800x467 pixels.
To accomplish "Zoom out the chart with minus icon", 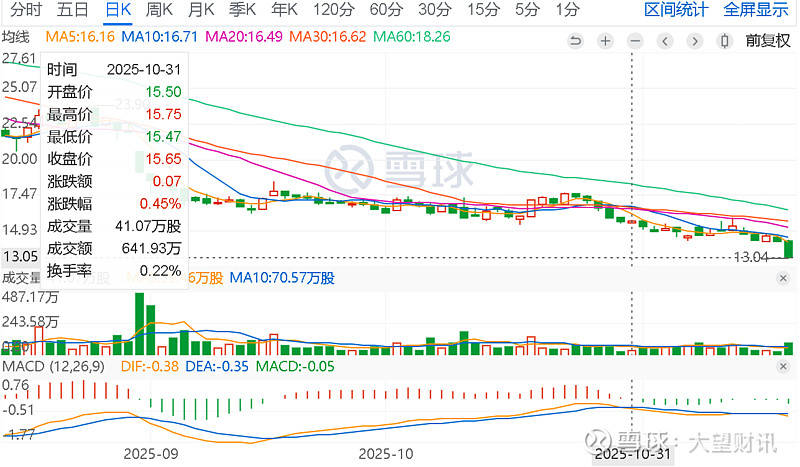I will pos(637,42).
